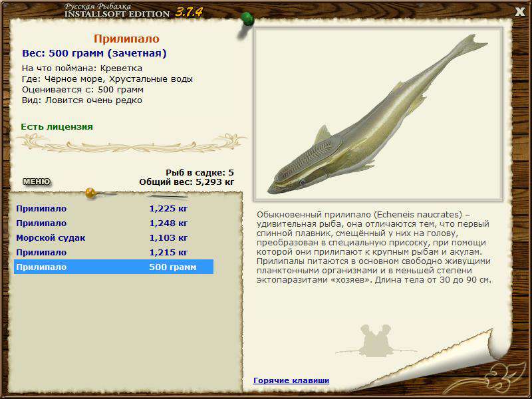Close the window with the X icon
The width and height of the screenshot is (532, 399).
(x=520, y=12)
